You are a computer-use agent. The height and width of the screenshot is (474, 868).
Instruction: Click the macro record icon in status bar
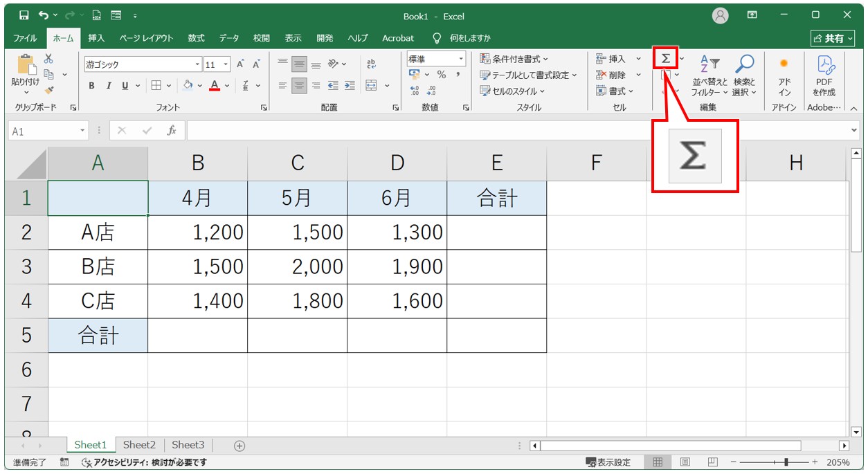[x=64, y=462]
